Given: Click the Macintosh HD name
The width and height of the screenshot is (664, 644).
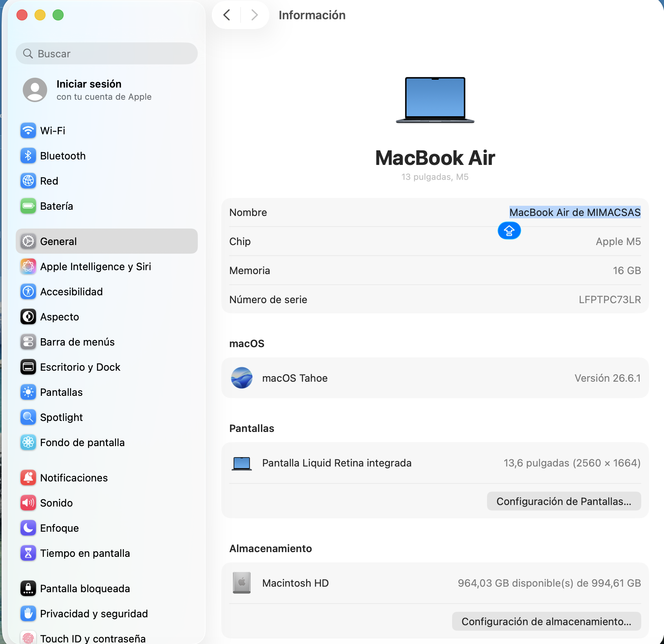Looking at the screenshot, I should (296, 583).
